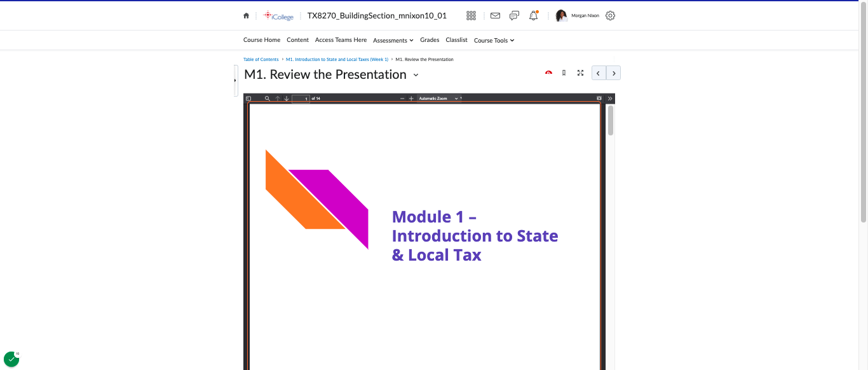Viewport: 868px width, 370px height.
Task: Expand the Assessments menu
Action: [x=393, y=40]
